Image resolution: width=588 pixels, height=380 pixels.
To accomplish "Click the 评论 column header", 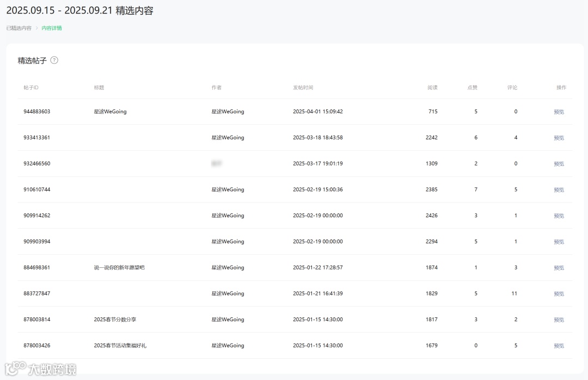I will click(512, 88).
